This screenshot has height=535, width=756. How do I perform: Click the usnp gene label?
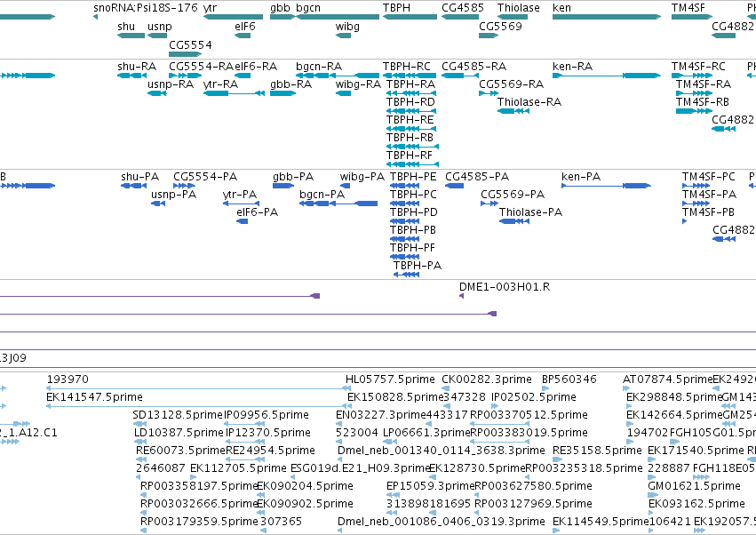pos(160,26)
